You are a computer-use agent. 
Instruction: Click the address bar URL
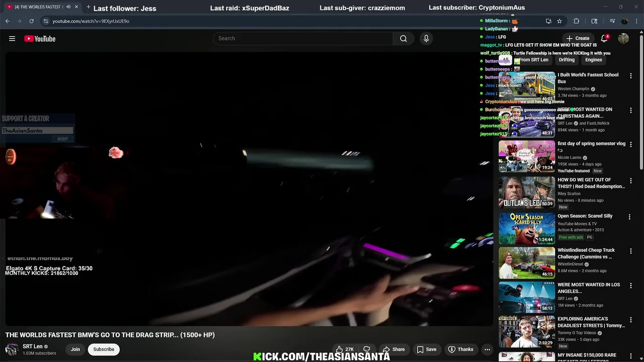click(x=91, y=21)
